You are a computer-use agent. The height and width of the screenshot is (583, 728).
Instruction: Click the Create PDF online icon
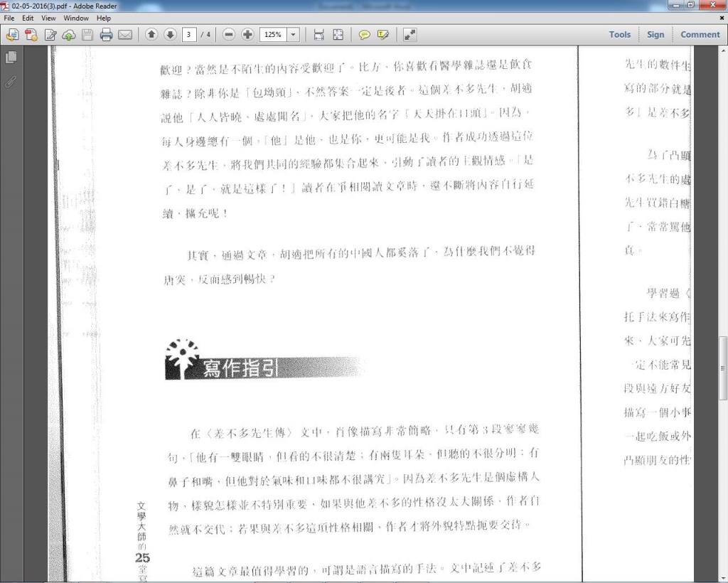coord(31,35)
